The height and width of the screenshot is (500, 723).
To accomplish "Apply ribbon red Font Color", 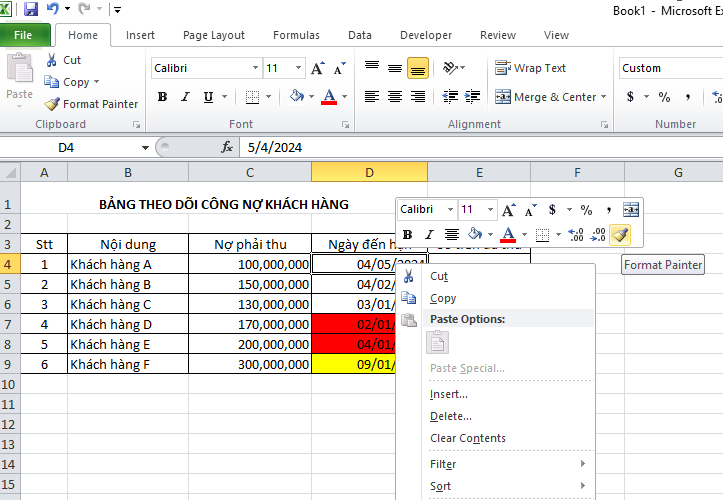I will 329,97.
